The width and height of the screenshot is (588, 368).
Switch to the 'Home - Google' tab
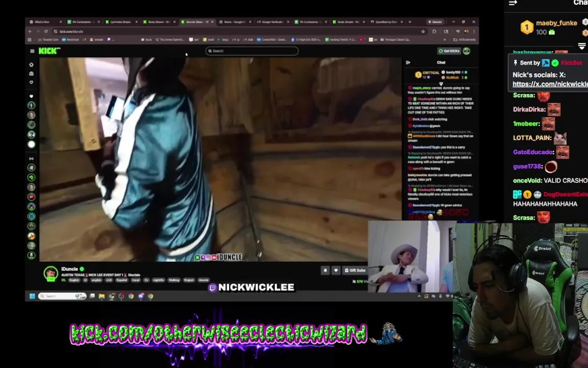click(x=235, y=22)
